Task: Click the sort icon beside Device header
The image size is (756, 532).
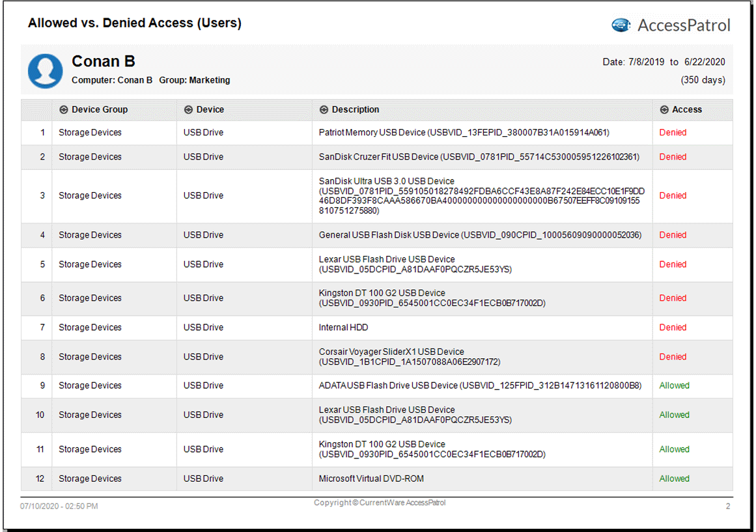Action: click(x=189, y=109)
